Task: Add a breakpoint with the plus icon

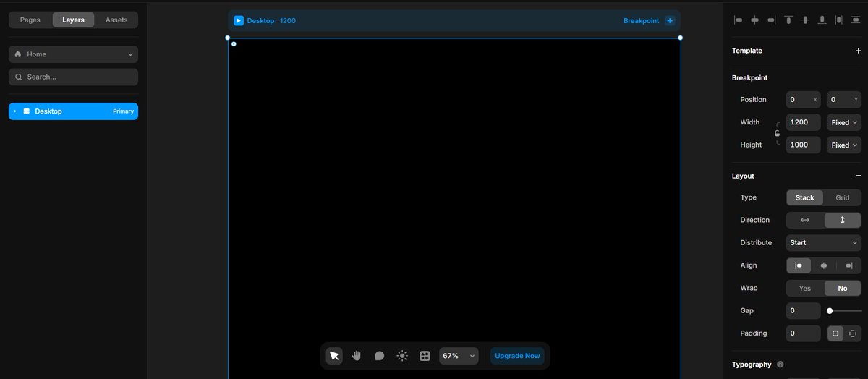Action: pos(670,21)
